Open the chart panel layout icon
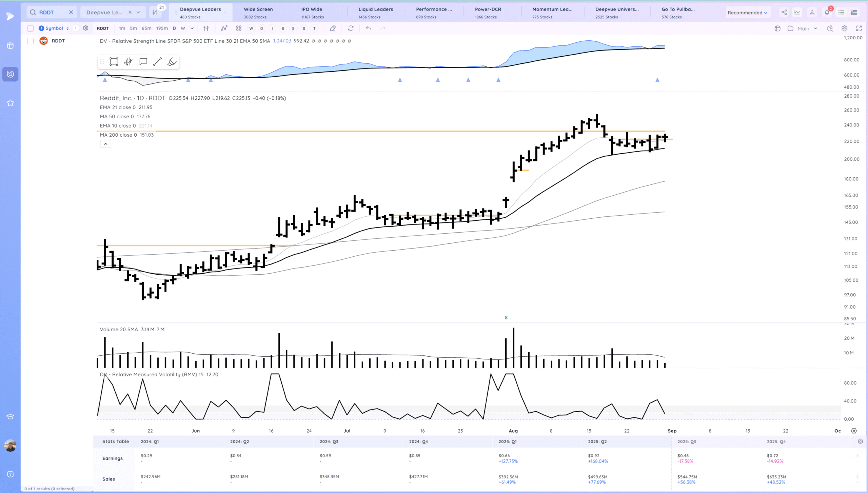The height and width of the screenshot is (493, 868). coord(777,28)
